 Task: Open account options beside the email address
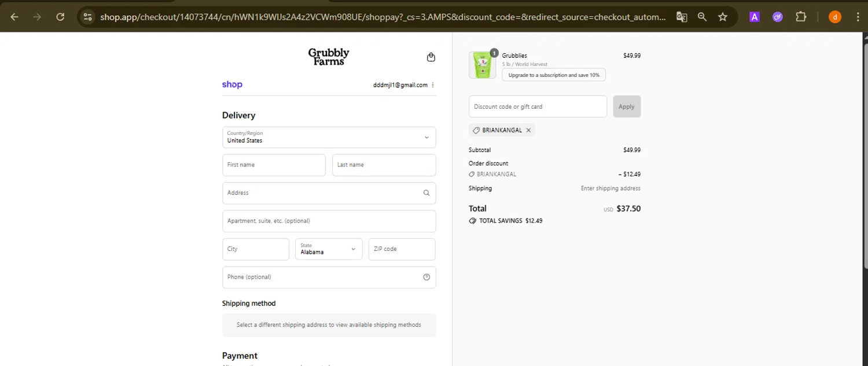pos(433,85)
